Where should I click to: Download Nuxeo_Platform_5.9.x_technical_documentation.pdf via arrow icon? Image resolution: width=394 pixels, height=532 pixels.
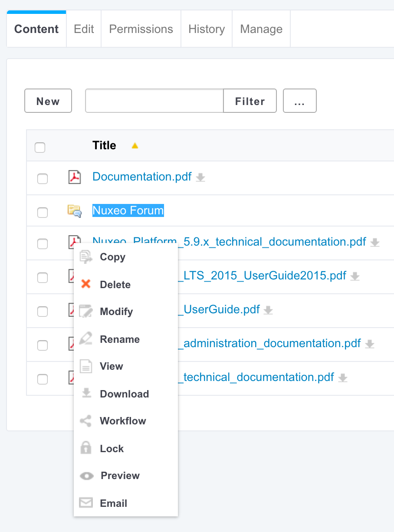pos(375,243)
